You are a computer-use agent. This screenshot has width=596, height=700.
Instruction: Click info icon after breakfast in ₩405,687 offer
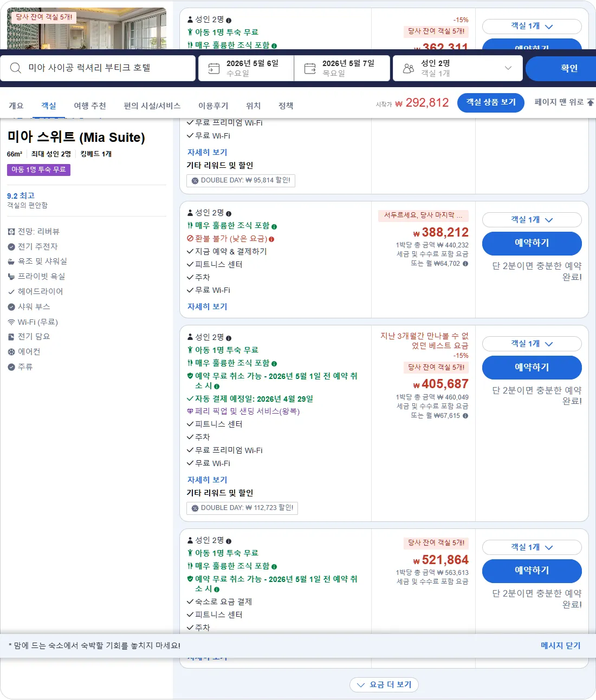[274, 363]
